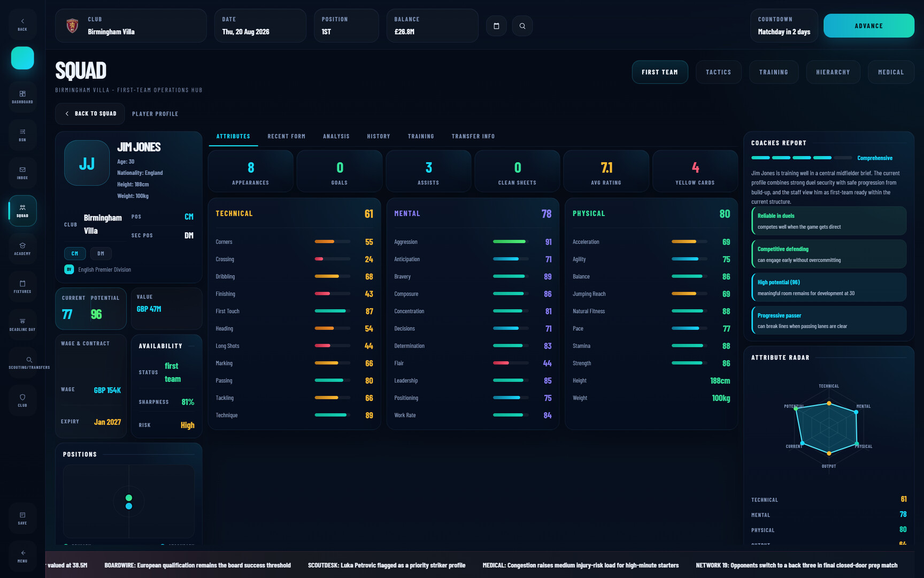Open the Dashboard sidebar icon

[22, 97]
